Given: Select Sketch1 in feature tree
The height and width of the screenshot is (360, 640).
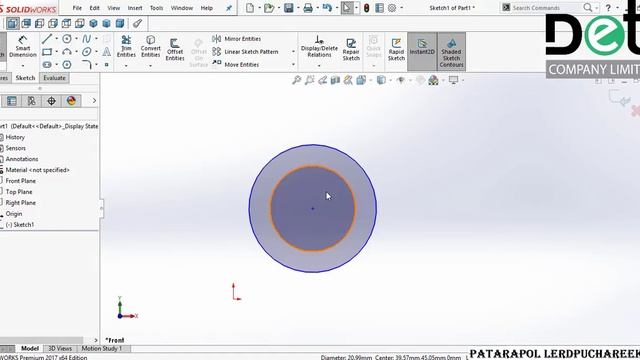Looking at the screenshot, I should (20, 224).
